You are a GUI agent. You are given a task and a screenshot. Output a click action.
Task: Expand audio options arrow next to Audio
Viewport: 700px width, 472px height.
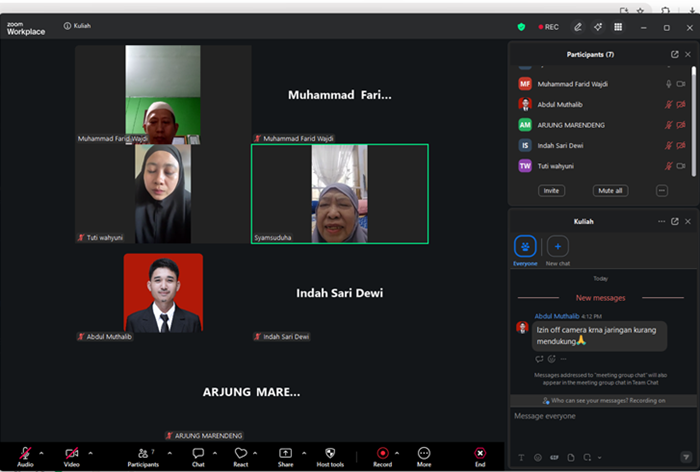(42, 453)
